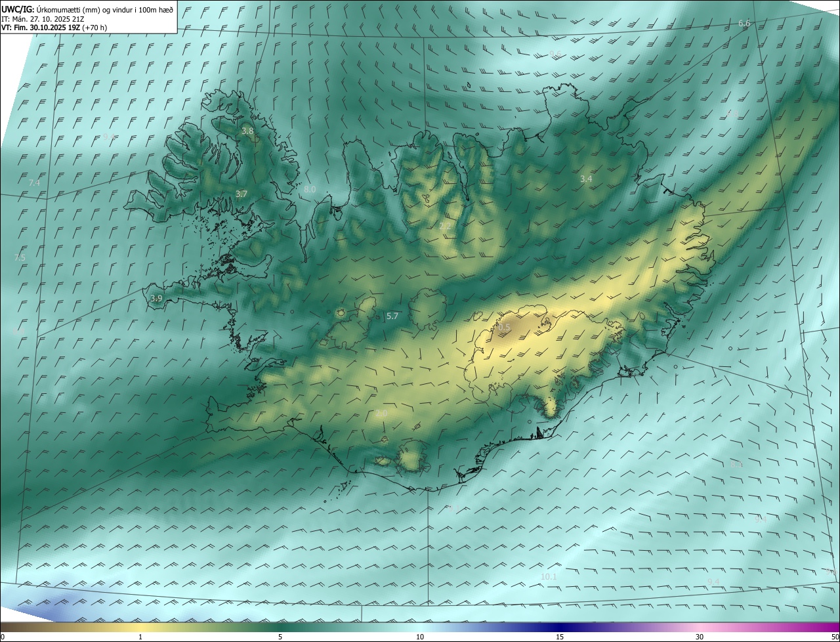Click the 8.3 value over the southeastern sea
Image resolution: width=840 pixels, height=642 pixels.
[x=737, y=464]
